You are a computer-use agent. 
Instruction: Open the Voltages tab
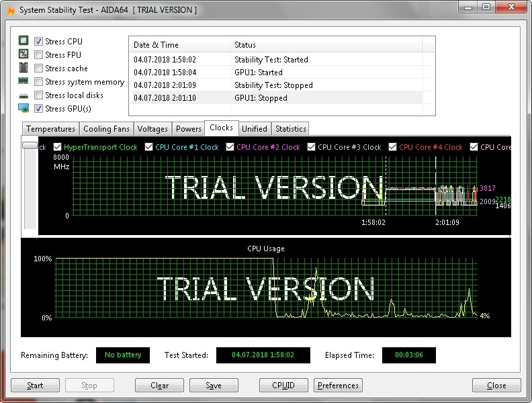click(x=152, y=129)
